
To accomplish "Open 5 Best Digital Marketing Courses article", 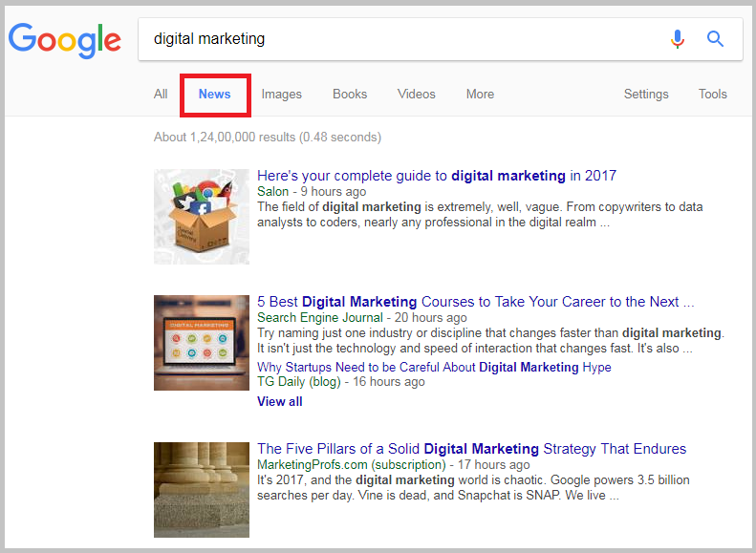I will coord(475,302).
